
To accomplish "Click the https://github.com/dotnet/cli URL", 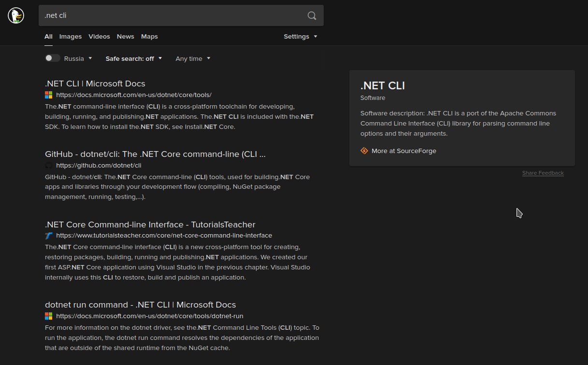I will coord(99,165).
